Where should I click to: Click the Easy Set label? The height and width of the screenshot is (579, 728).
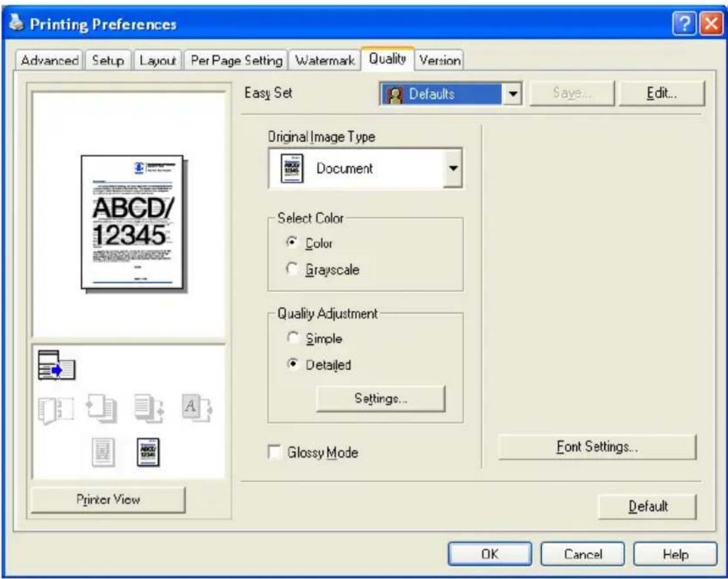pyautogui.click(x=268, y=93)
